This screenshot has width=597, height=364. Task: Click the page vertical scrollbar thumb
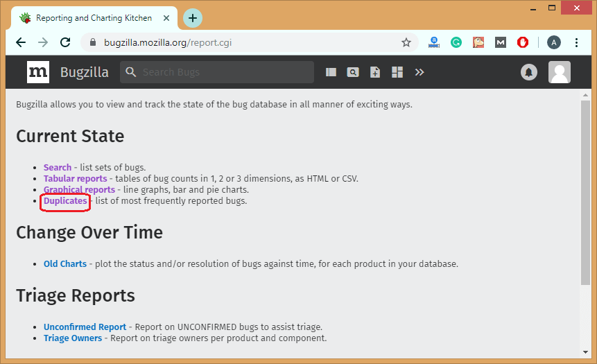[585, 193]
